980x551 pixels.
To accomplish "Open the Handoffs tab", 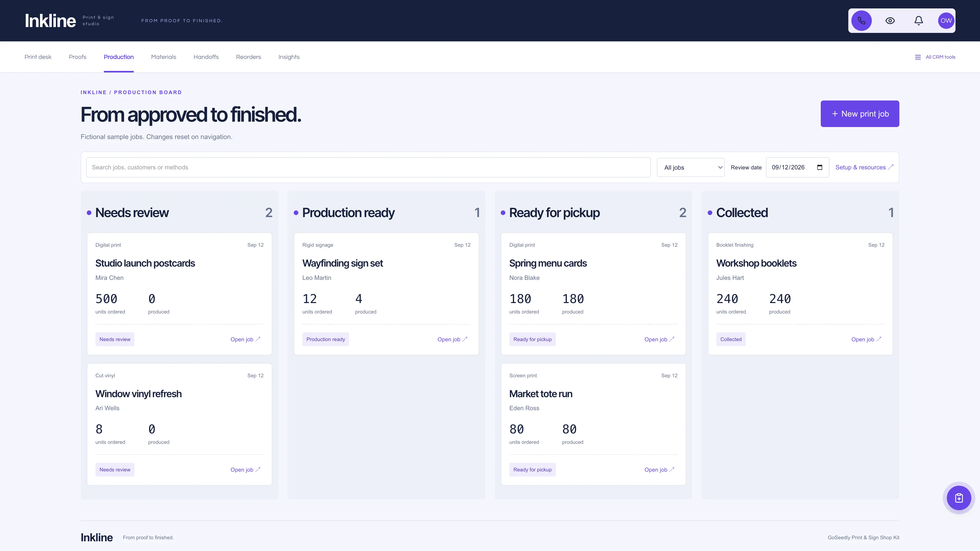I will [206, 57].
